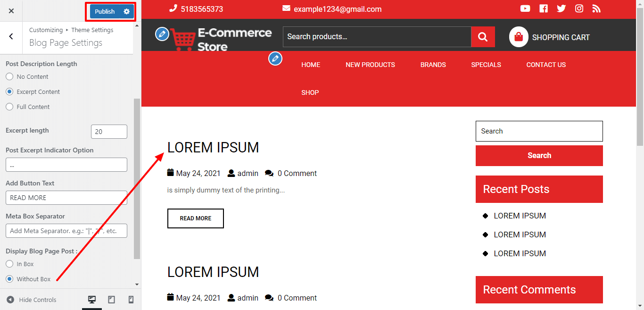
Task: Collapse the sidebar using Hide Controls
Action: pyautogui.click(x=32, y=300)
